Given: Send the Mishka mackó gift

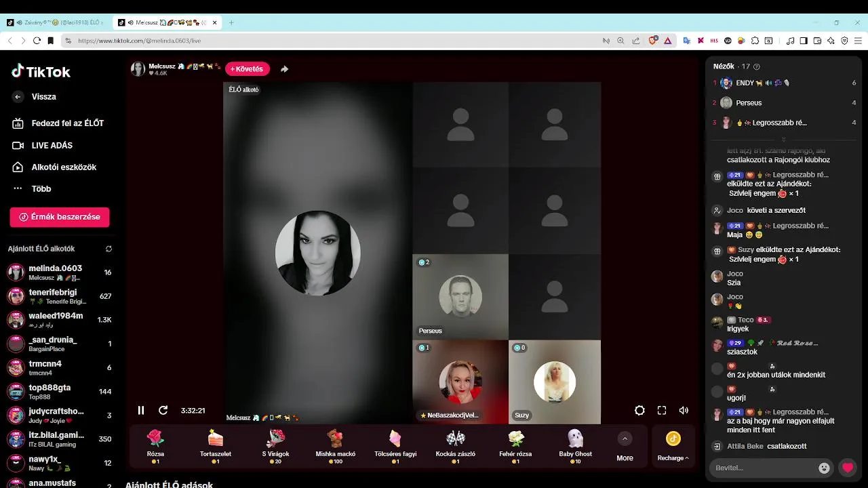Looking at the screenshot, I should coord(335,446).
